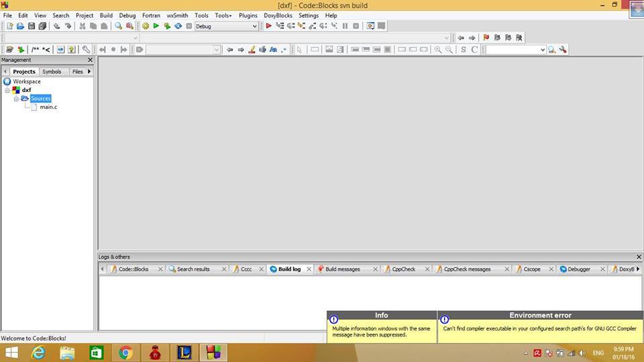Click the Replace magnifier icon

129,26
